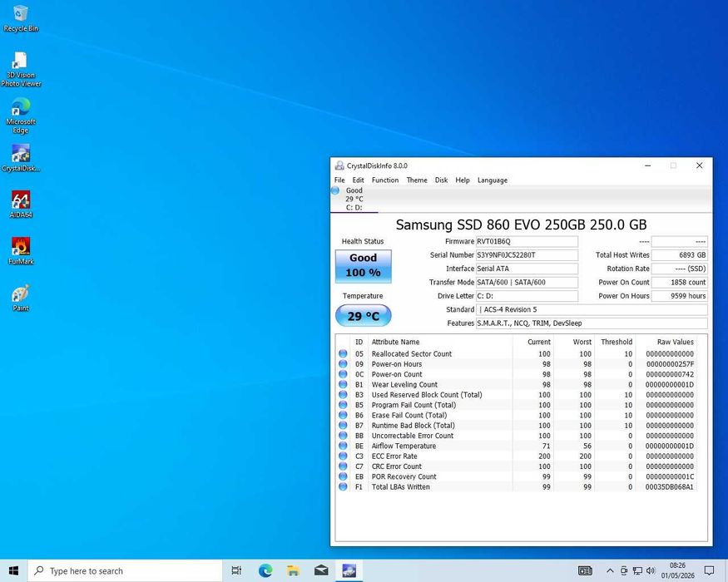This screenshot has width=728, height=582.
Task: Open the Function menu
Action: coord(385,180)
